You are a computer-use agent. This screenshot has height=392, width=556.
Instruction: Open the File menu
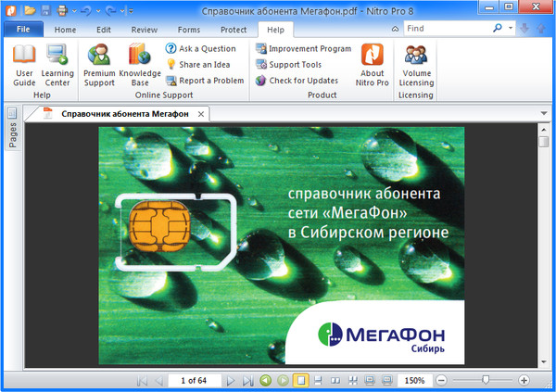(x=24, y=30)
